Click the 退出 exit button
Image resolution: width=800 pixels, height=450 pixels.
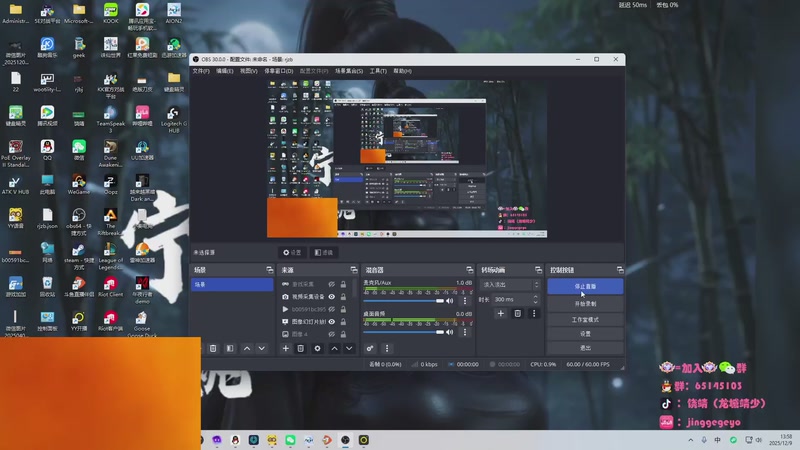tap(585, 348)
